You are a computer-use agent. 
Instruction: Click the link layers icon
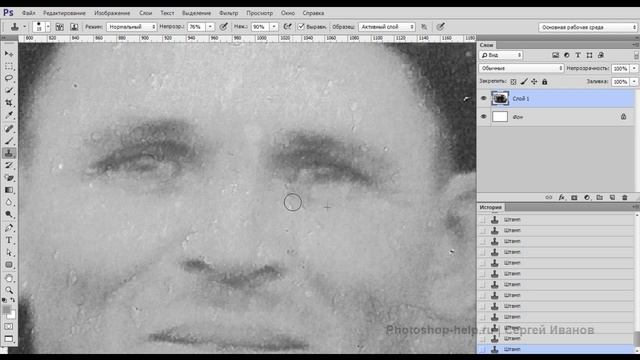coord(549,198)
